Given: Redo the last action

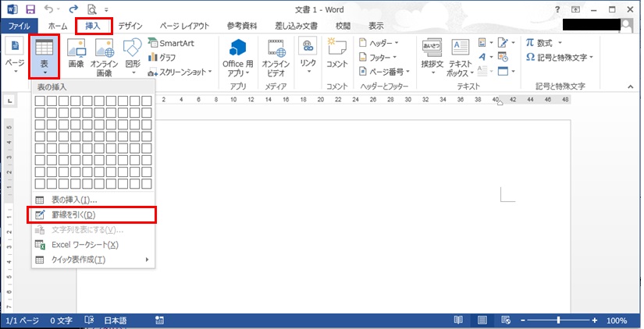Looking at the screenshot, I should pyautogui.click(x=73, y=9).
